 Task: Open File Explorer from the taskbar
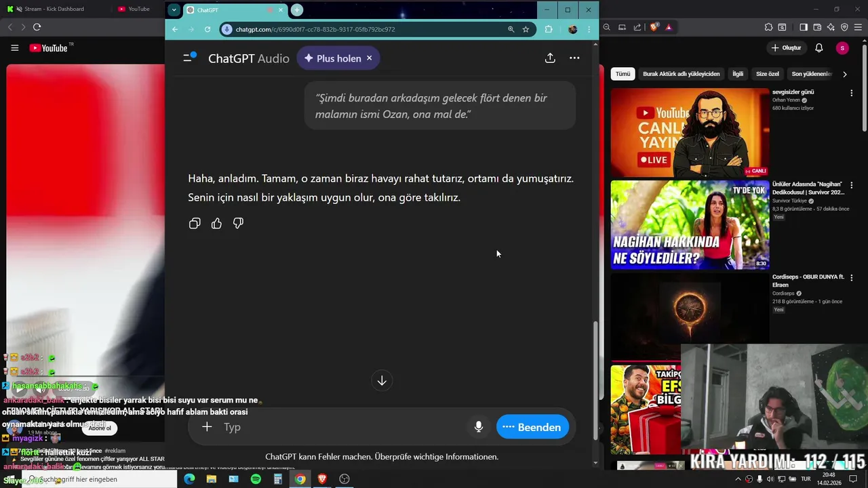point(212,479)
